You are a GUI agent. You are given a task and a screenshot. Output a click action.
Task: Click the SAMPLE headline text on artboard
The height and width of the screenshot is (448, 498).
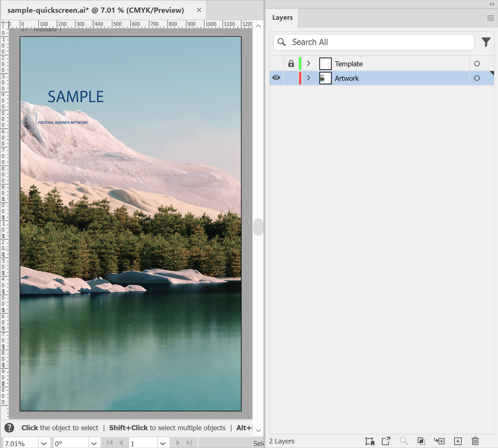76,97
